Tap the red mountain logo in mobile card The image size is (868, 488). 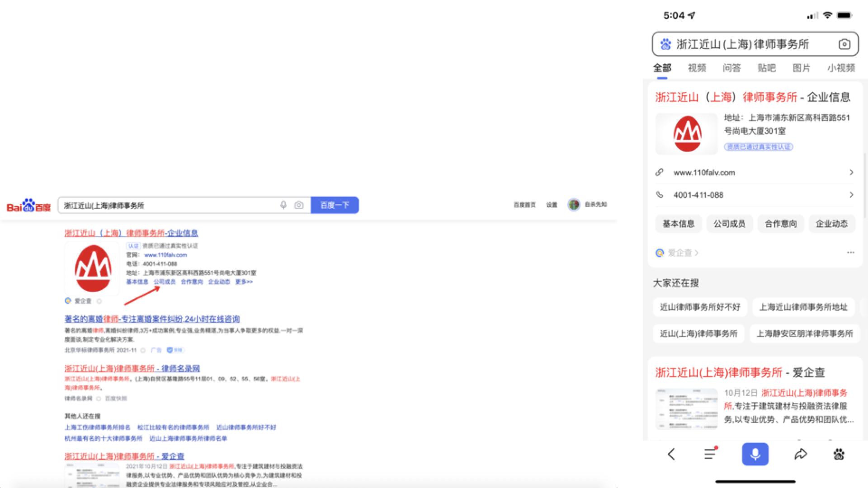click(x=687, y=134)
